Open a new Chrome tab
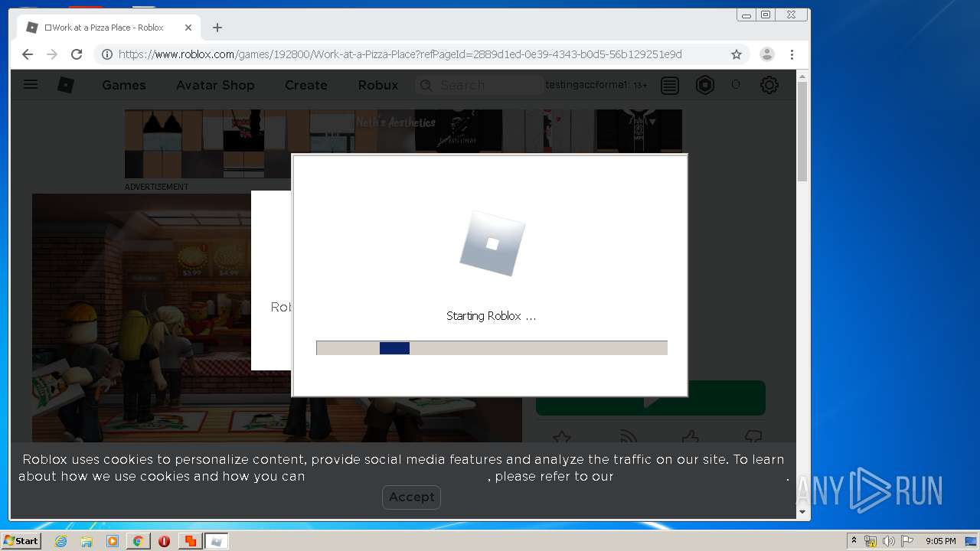Viewport: 980px width, 551px height. (217, 28)
